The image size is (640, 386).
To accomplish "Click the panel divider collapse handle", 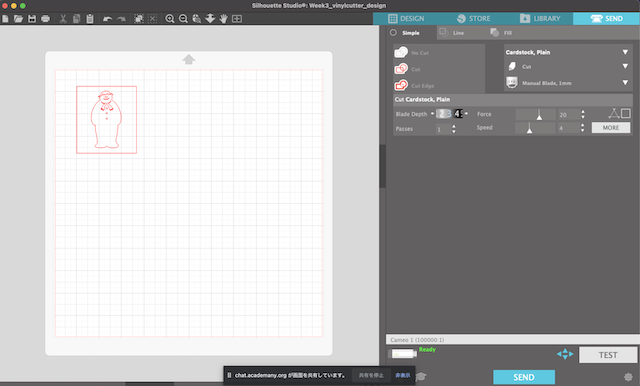I will coord(382,166).
